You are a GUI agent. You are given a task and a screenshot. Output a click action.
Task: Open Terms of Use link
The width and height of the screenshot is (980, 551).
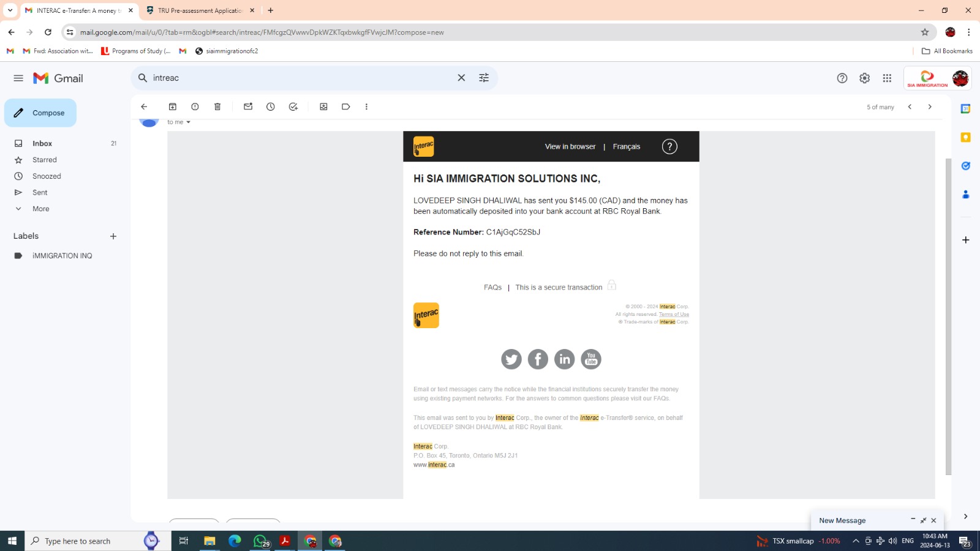(x=674, y=315)
